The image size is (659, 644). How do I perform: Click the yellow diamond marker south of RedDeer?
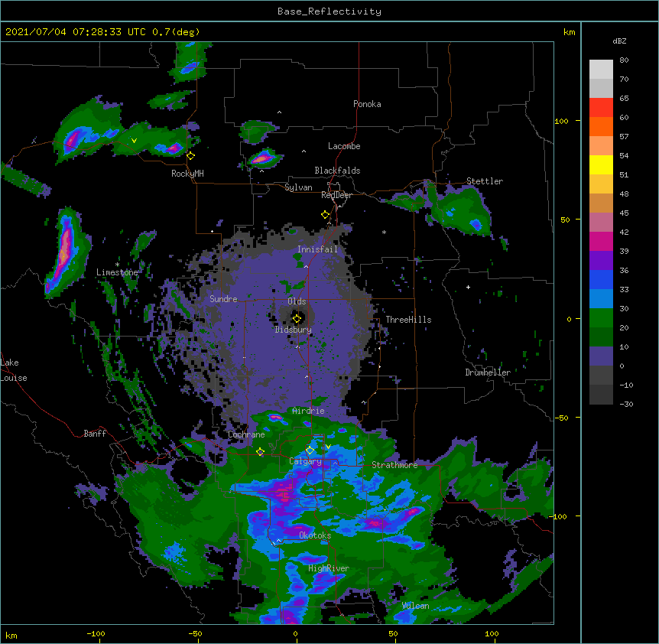[325, 215]
